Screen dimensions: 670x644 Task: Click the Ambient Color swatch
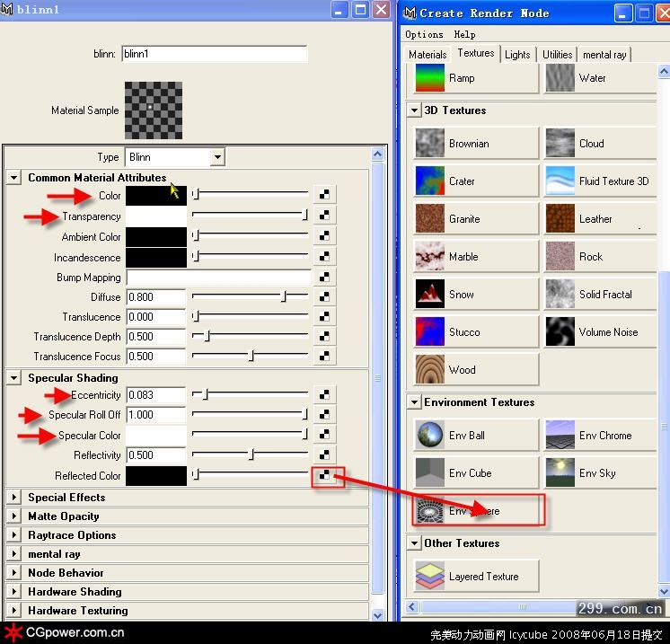(x=156, y=237)
